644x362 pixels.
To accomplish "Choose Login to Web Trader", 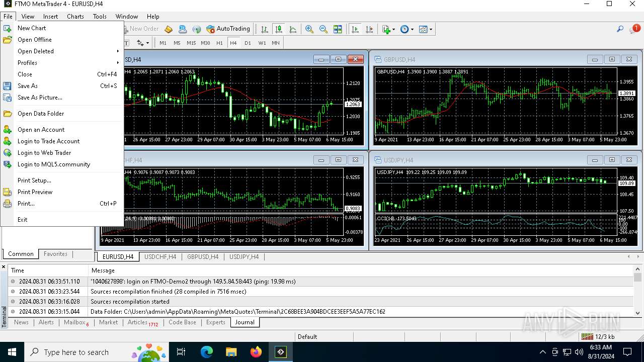I will pyautogui.click(x=62, y=153).
